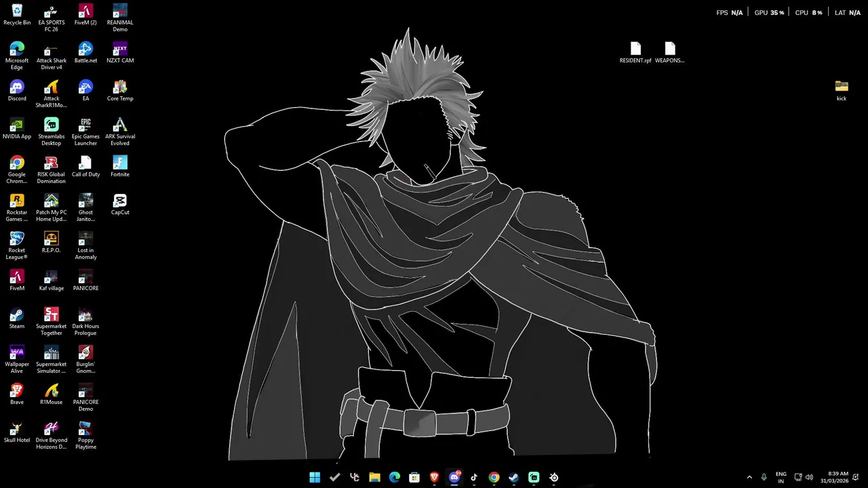
Task: Select the Fortnite desktop shortcut
Action: pos(120,167)
